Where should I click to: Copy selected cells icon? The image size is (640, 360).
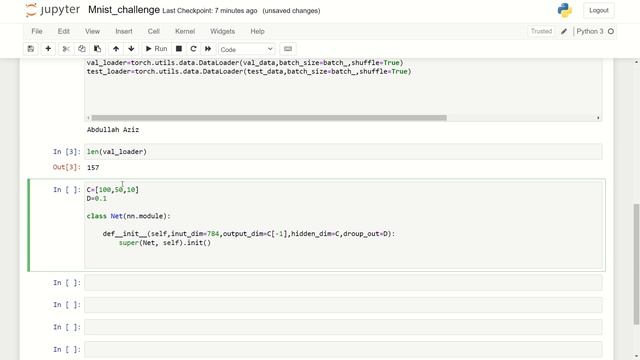(82, 49)
